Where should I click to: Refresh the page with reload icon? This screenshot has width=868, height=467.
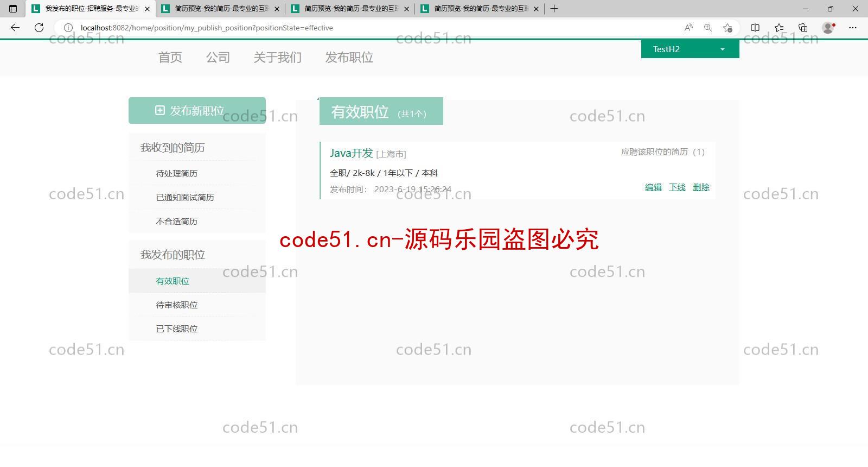pos(39,28)
